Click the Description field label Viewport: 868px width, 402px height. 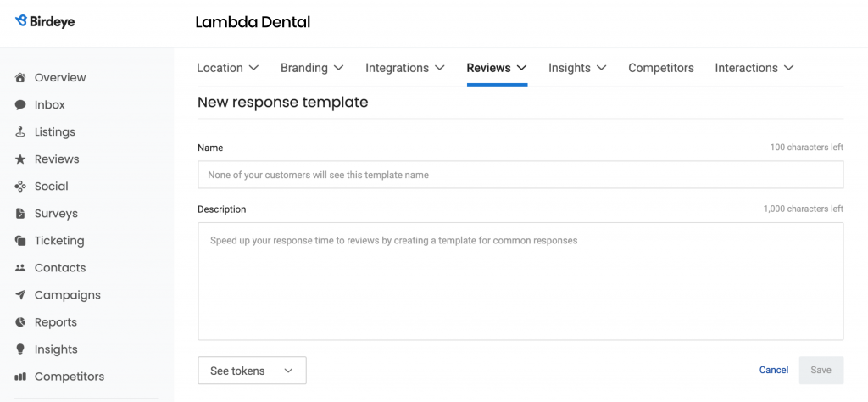[x=222, y=209]
